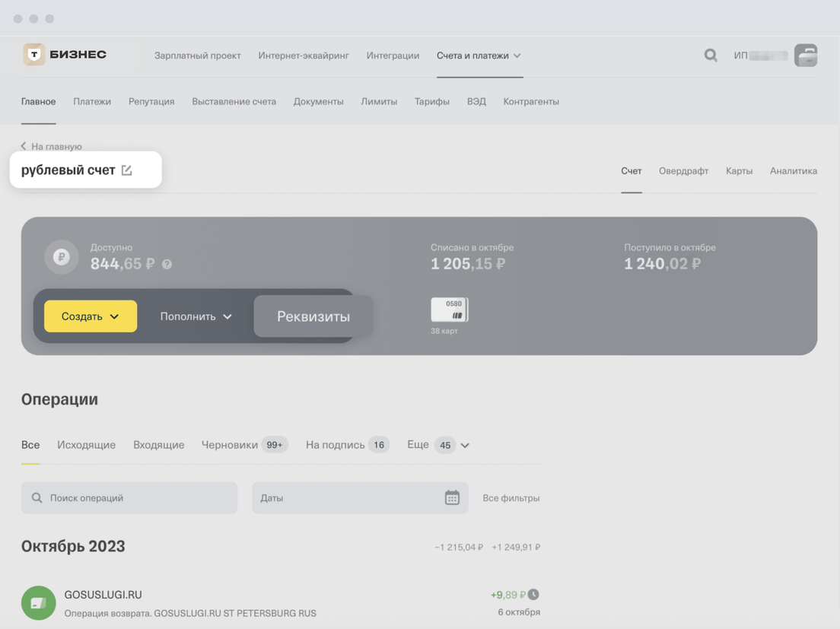The height and width of the screenshot is (629, 840).
Task: Switch to the Овердрафт tab
Action: click(683, 171)
